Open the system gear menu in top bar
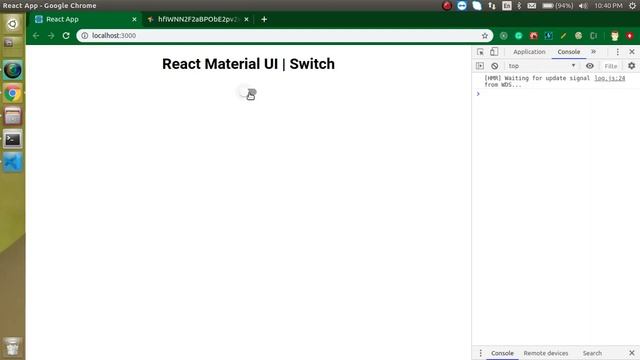640x360 pixels. [x=632, y=6]
